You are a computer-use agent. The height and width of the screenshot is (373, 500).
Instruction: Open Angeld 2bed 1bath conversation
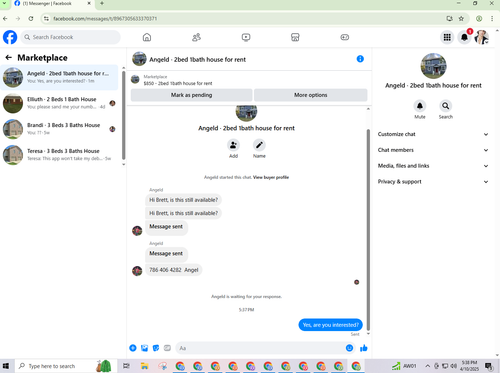tap(59, 77)
